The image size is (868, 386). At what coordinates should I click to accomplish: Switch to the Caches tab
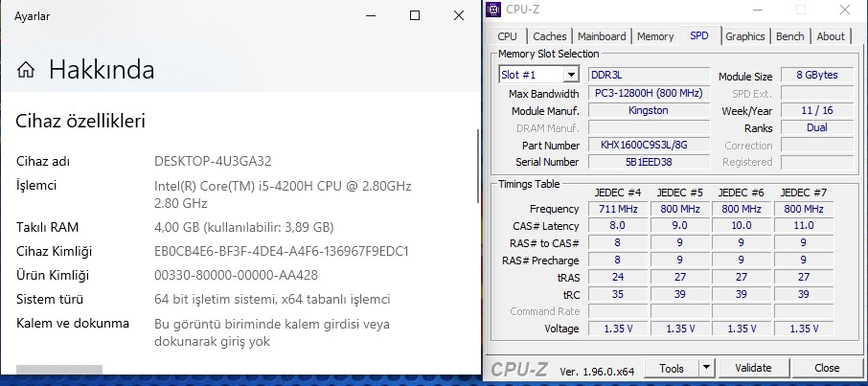pyautogui.click(x=550, y=36)
